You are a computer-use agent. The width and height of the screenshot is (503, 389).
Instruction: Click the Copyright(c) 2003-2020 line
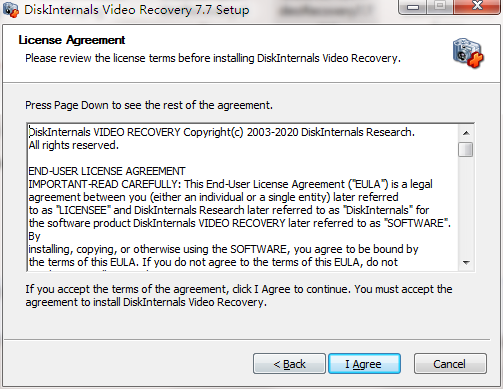pyautogui.click(x=222, y=132)
